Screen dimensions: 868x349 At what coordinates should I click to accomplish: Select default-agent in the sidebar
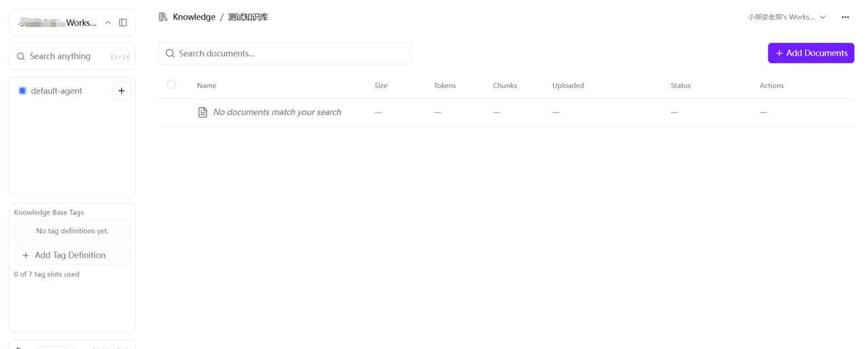[x=57, y=91]
